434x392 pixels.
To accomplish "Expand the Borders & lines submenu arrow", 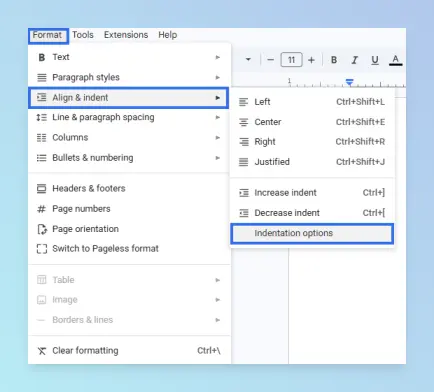I will click(x=218, y=320).
